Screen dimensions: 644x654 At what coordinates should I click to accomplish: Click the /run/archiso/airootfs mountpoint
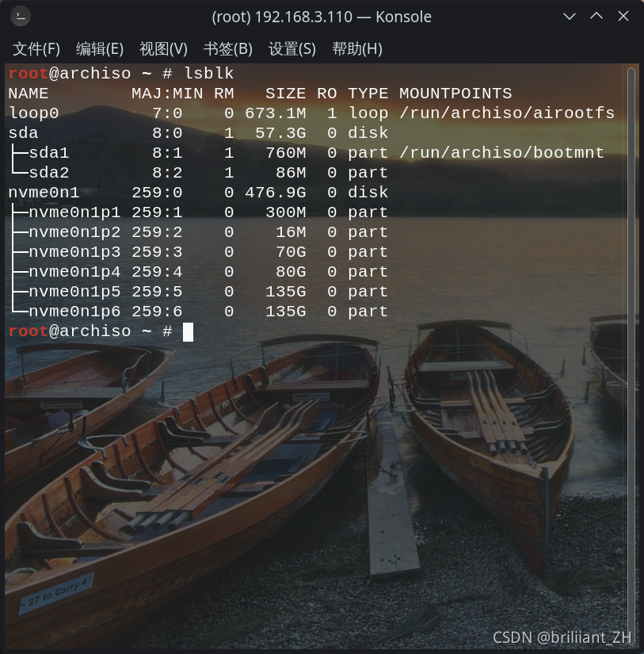point(507,113)
